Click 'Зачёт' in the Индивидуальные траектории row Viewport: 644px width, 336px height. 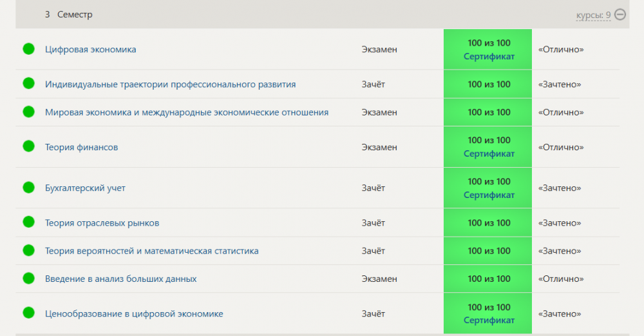tap(373, 84)
